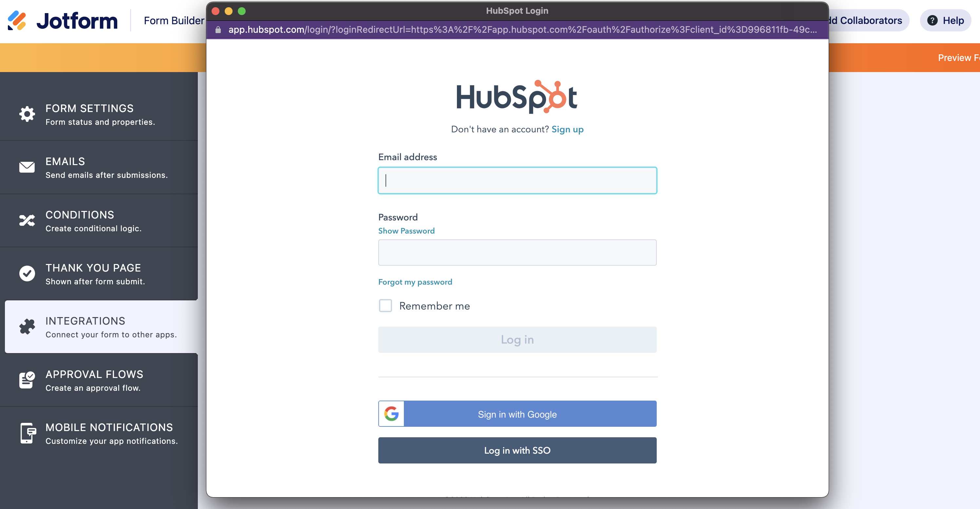Click the Thank You Page checkmark icon

[x=27, y=273]
